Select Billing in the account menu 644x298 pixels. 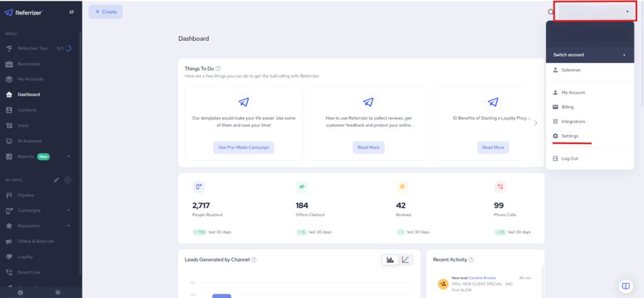coord(567,107)
